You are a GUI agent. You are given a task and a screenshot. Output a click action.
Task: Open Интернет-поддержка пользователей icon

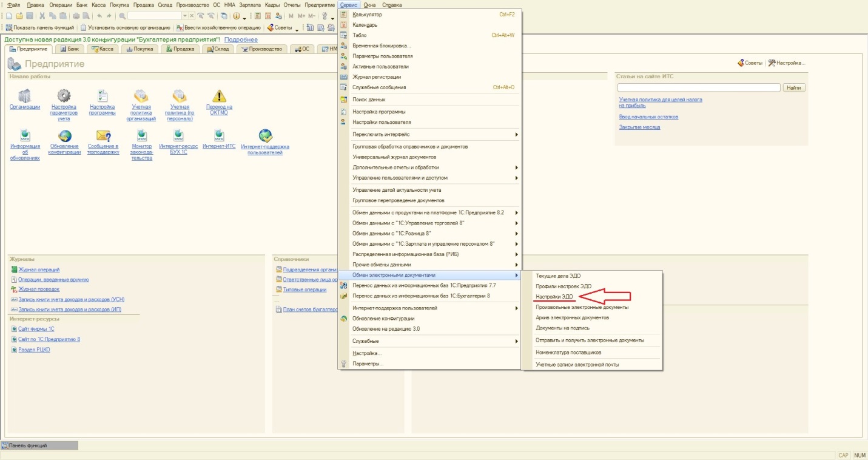tap(265, 135)
